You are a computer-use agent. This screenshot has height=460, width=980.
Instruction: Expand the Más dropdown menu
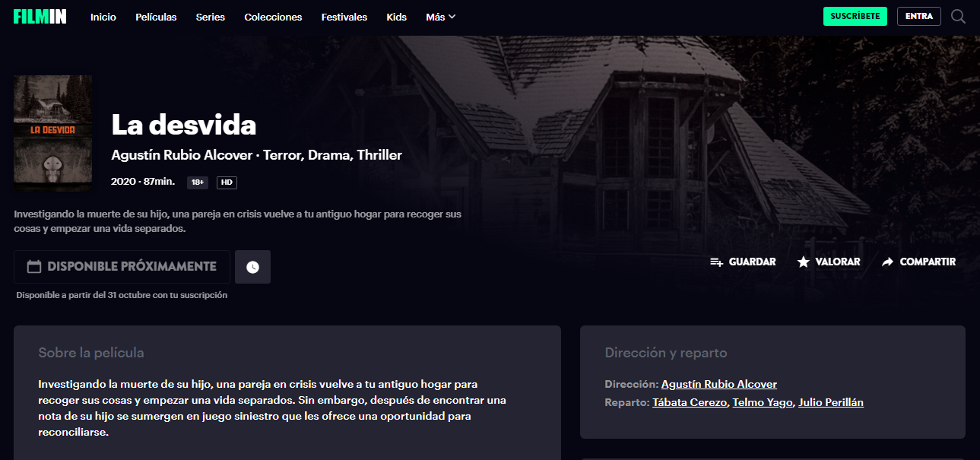440,17
